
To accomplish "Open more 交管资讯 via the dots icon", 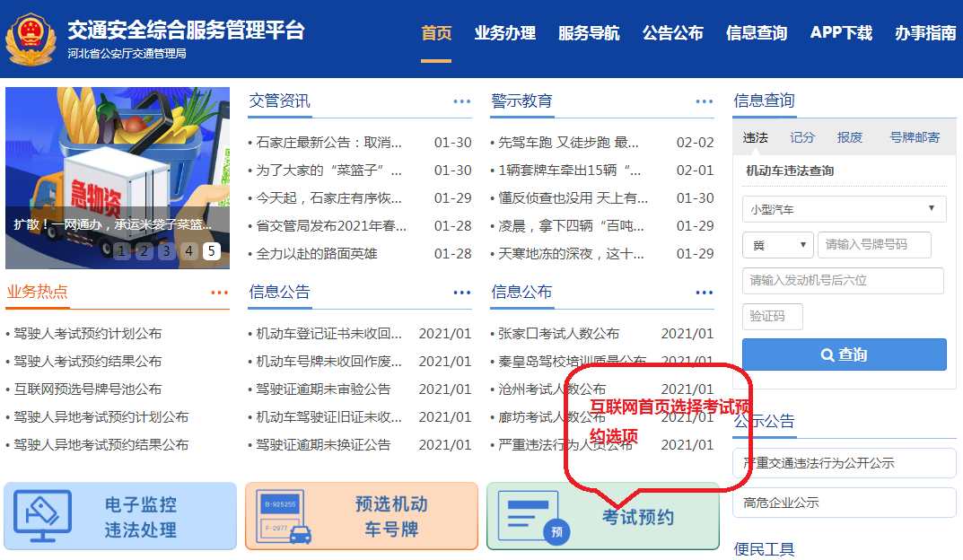I will click(x=462, y=101).
